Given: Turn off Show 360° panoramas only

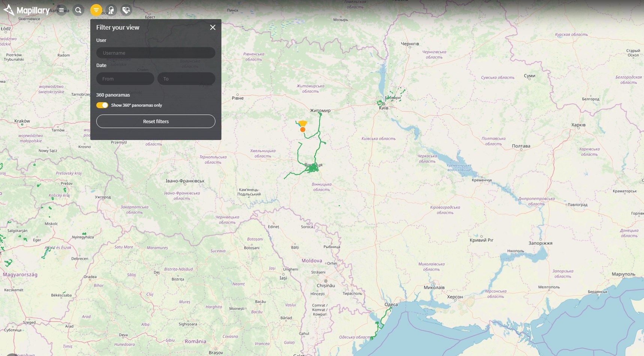Looking at the screenshot, I should point(102,105).
